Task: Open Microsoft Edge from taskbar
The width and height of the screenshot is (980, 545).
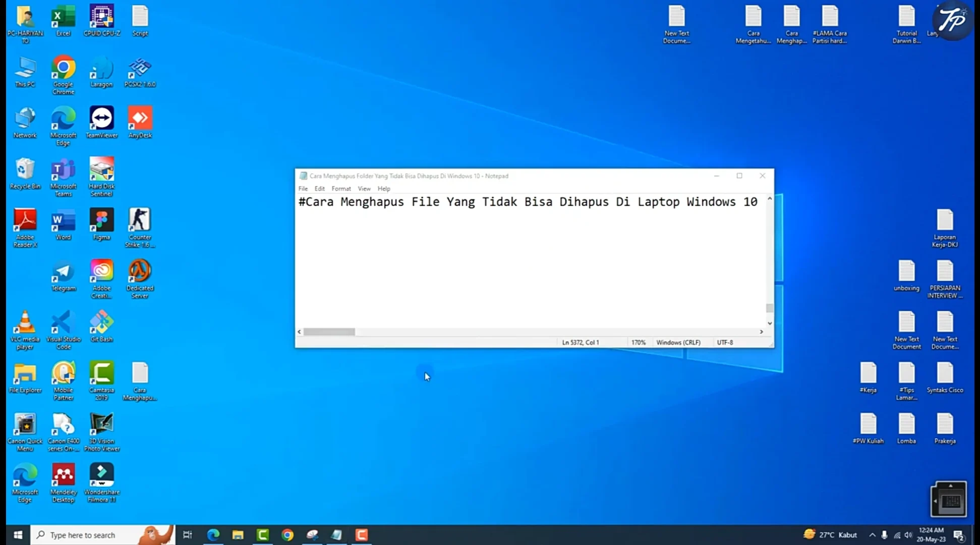Action: [213, 535]
